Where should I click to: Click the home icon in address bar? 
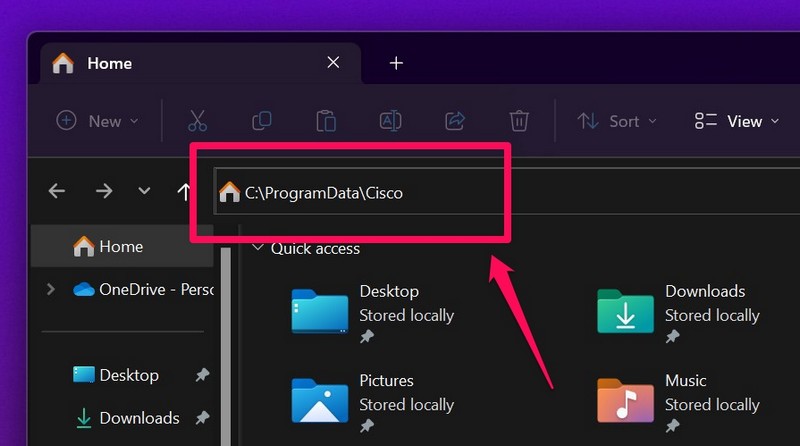click(x=229, y=192)
